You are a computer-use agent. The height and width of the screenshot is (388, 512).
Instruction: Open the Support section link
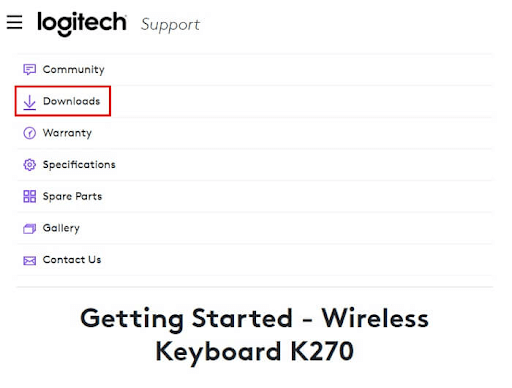pyautogui.click(x=170, y=25)
